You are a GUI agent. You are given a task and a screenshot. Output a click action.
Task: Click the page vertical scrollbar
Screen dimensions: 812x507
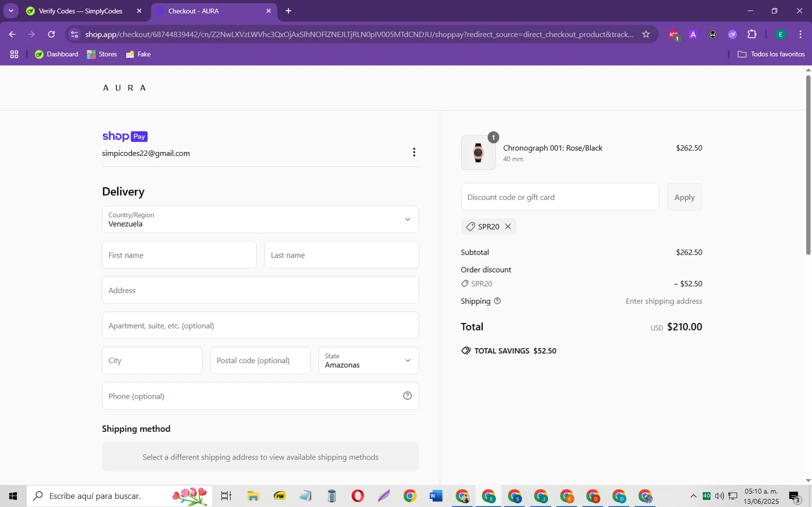coord(808,165)
